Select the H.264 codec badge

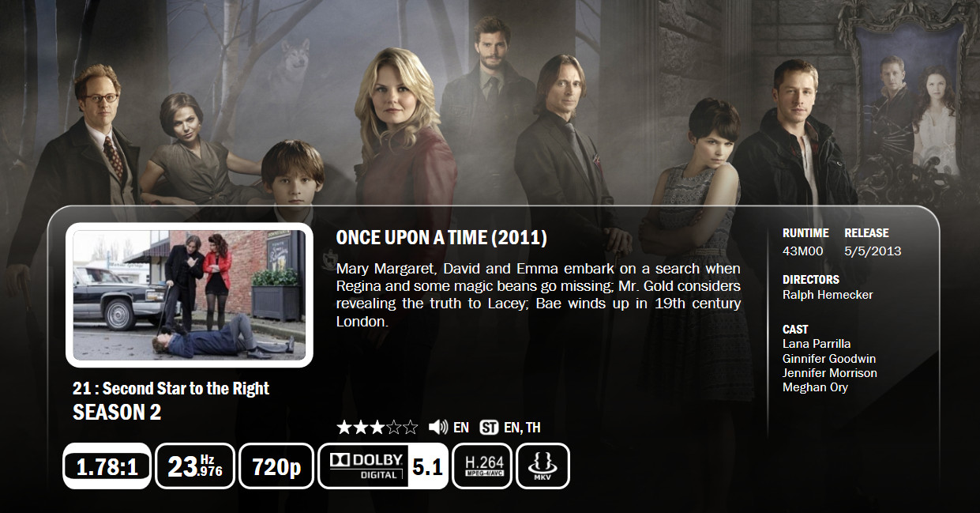tap(482, 466)
